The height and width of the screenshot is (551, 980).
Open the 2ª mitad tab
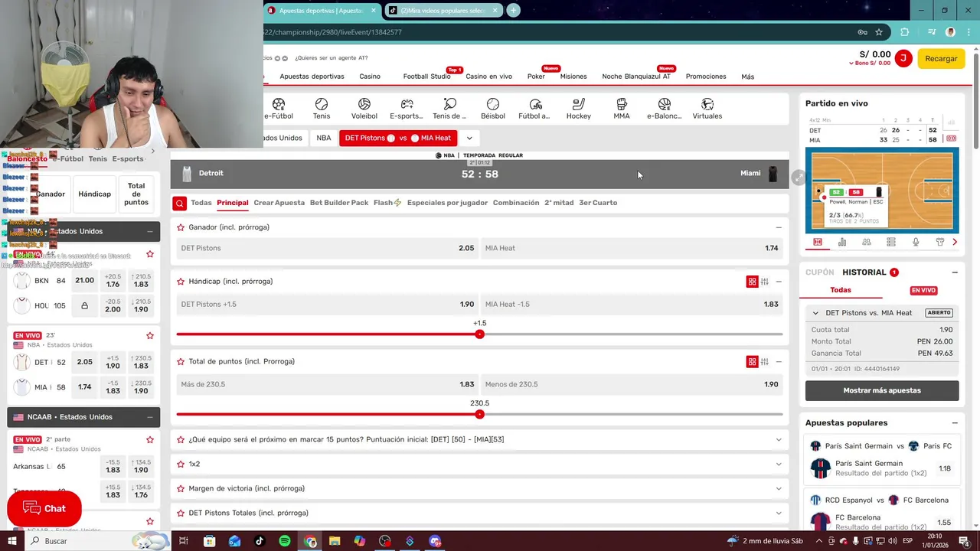click(x=559, y=203)
